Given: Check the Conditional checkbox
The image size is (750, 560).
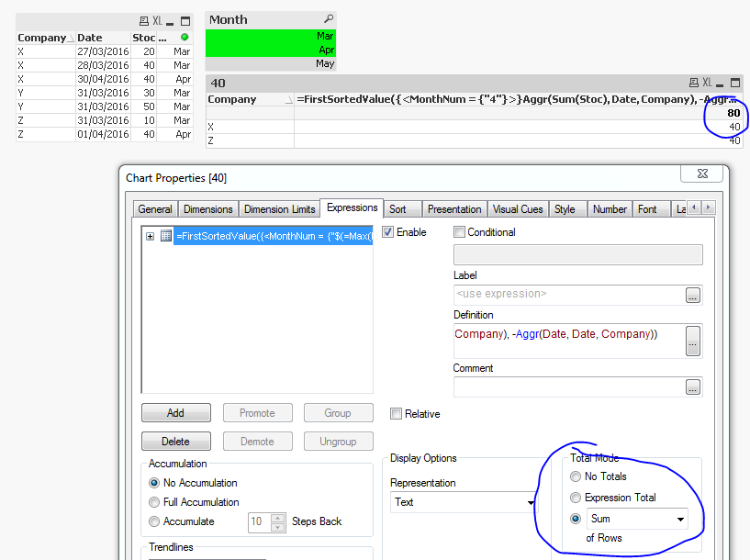Looking at the screenshot, I should 459,232.
